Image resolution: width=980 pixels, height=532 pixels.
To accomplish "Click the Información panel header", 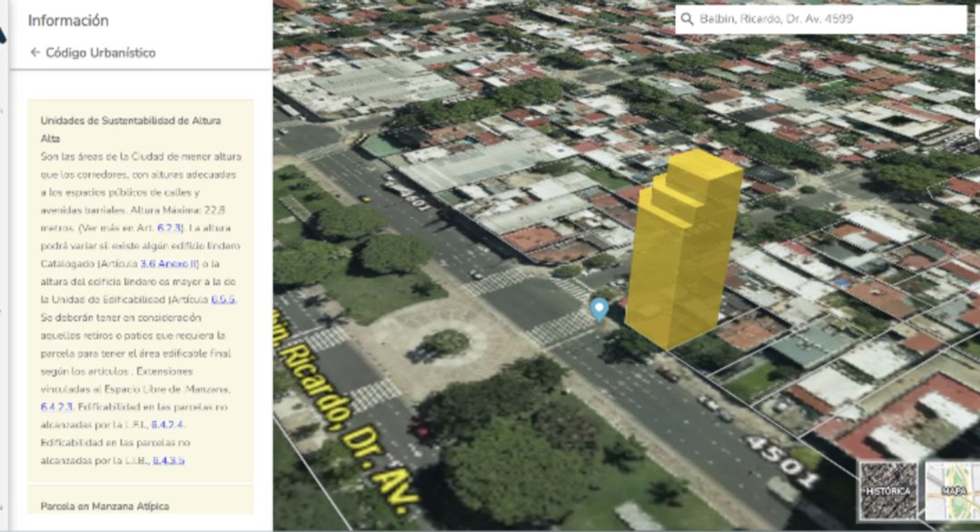I will click(x=68, y=21).
